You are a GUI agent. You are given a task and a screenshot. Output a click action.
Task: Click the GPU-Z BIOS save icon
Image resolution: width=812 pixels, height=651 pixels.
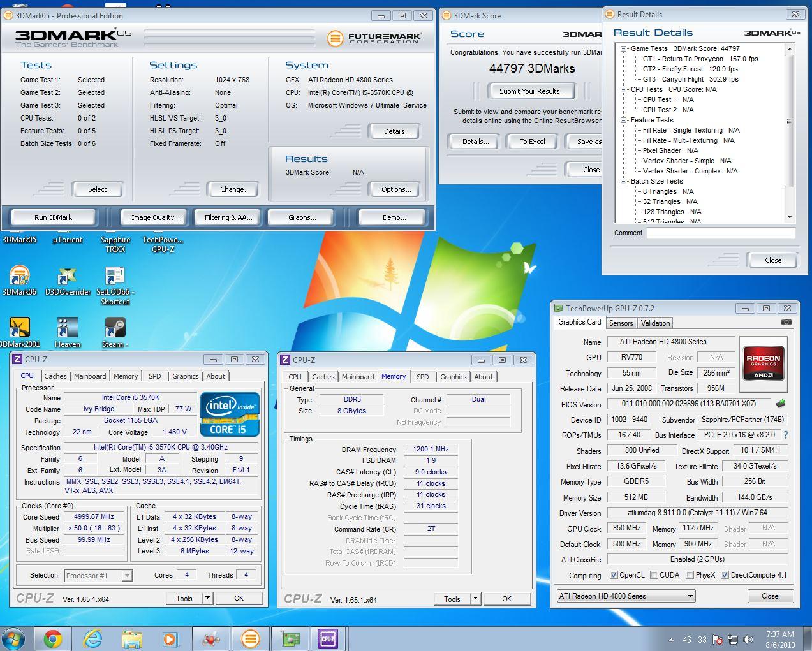point(781,404)
